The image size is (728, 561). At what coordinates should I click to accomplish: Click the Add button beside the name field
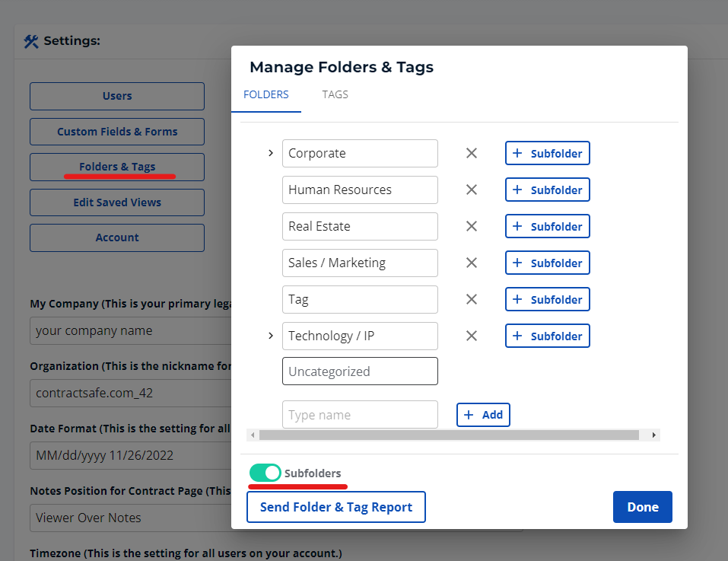coord(483,415)
